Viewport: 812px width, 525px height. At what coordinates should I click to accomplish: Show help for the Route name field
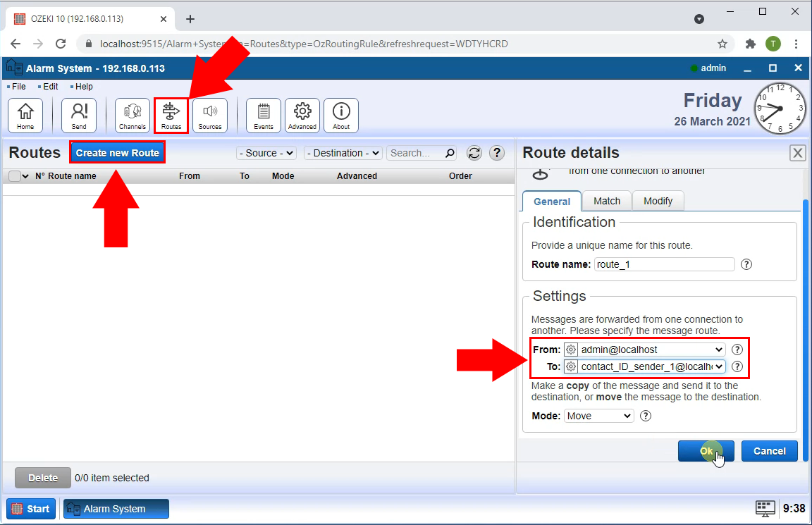pos(746,264)
